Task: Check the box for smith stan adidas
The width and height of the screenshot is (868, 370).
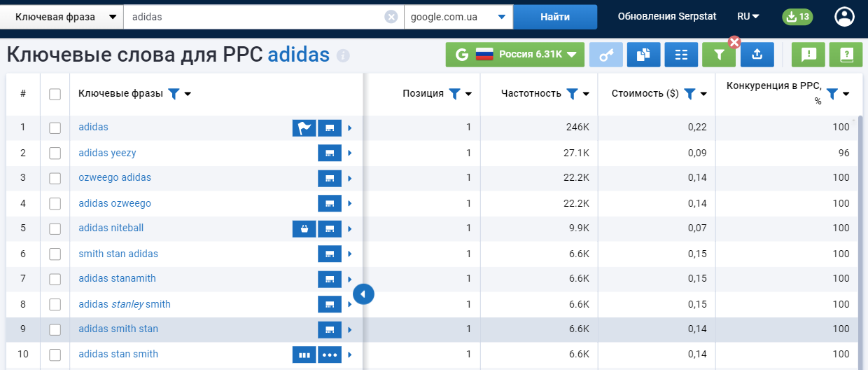Action: click(x=55, y=254)
